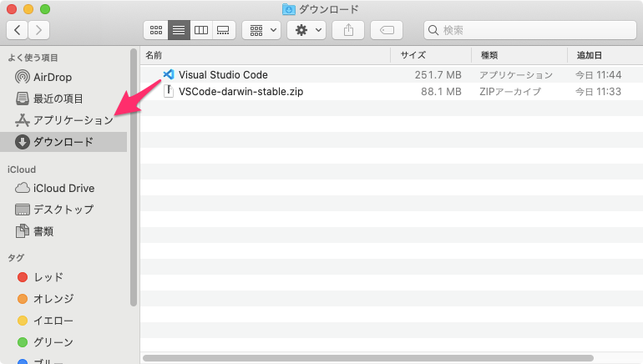Image resolution: width=643 pixels, height=364 pixels.
Task: Click the AirDrop radar icon
Action: (23, 77)
